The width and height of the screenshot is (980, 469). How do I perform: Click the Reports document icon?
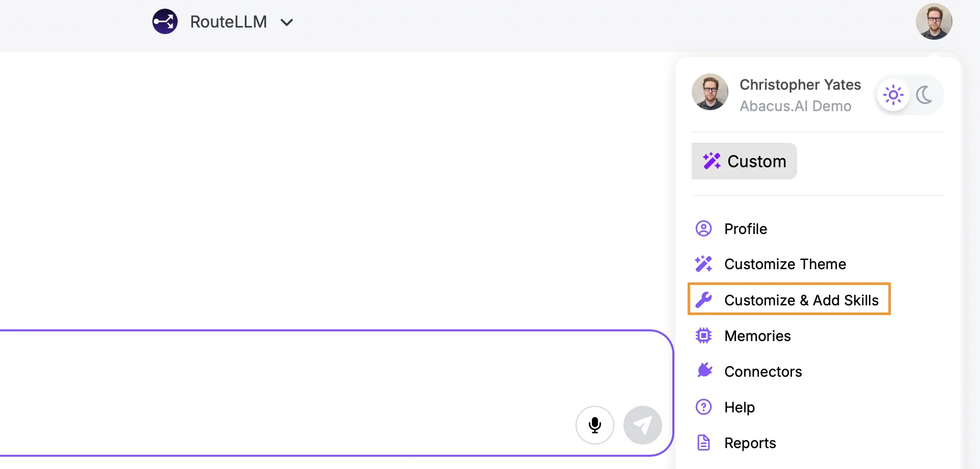703,442
